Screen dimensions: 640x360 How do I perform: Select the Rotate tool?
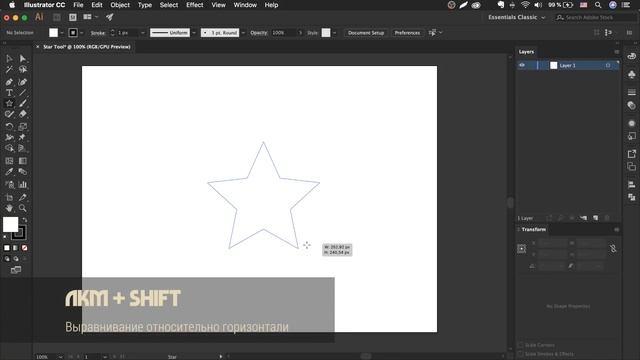tap(9, 127)
